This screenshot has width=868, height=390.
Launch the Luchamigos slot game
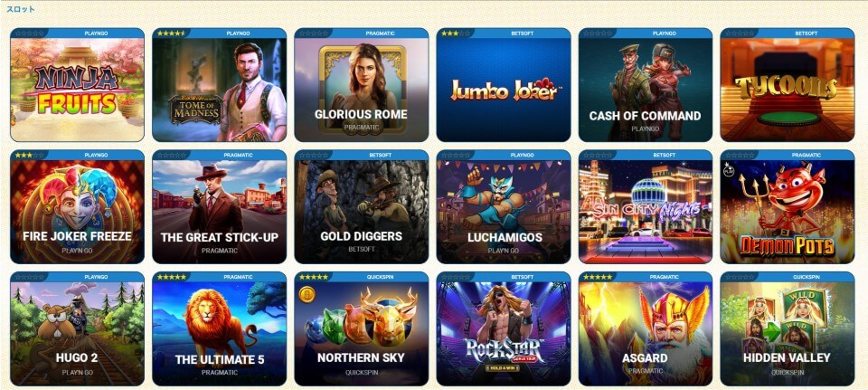(x=504, y=206)
